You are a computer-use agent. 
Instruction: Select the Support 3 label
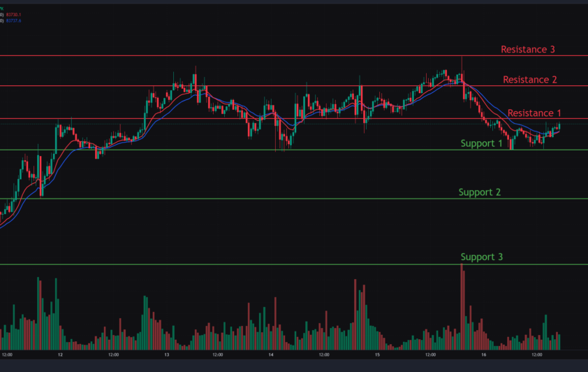pyautogui.click(x=481, y=257)
